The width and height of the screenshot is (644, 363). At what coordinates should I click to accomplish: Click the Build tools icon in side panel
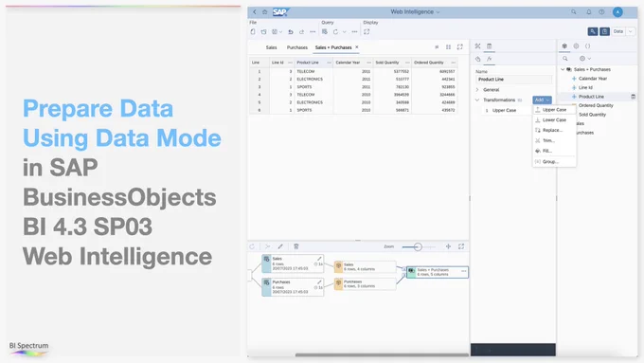pos(477,46)
